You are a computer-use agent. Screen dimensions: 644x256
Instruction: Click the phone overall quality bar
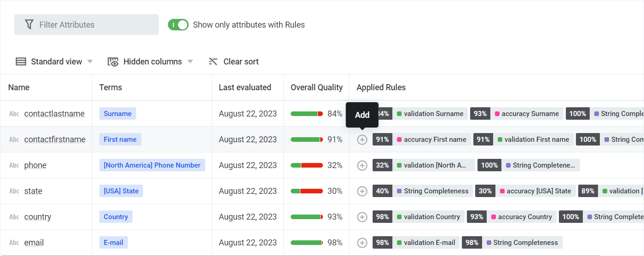click(307, 165)
